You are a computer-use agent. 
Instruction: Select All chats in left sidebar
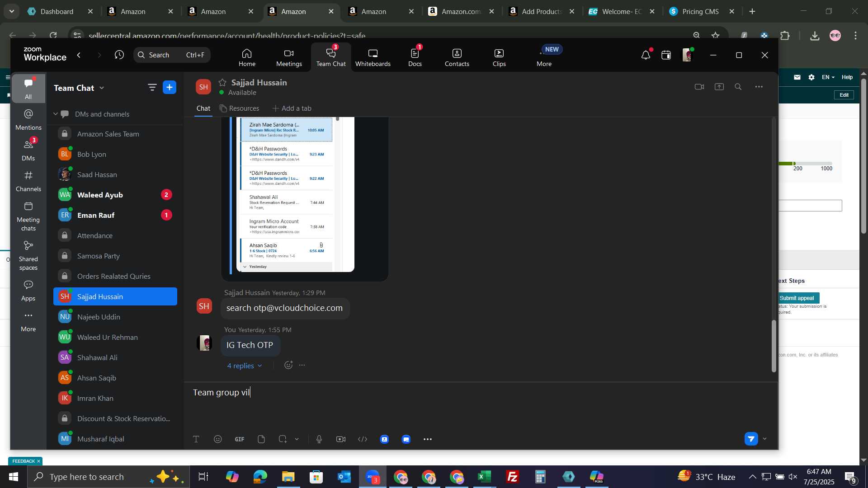(28, 89)
